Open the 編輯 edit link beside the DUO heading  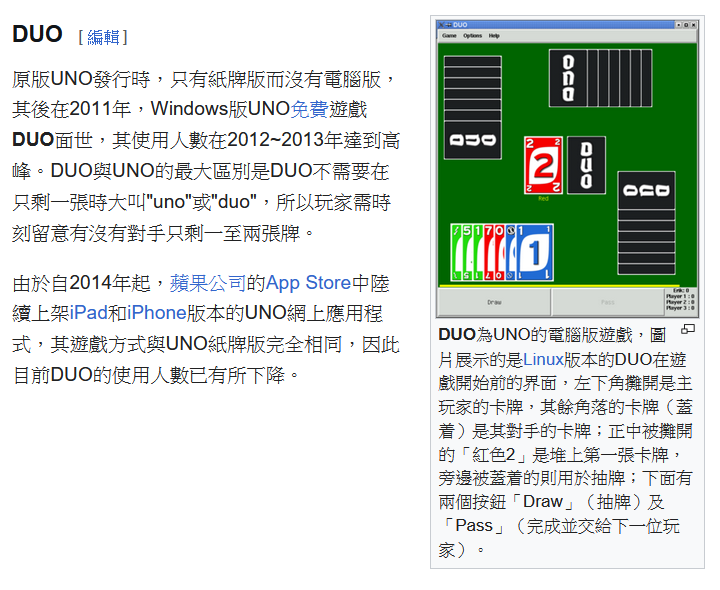coord(103,37)
